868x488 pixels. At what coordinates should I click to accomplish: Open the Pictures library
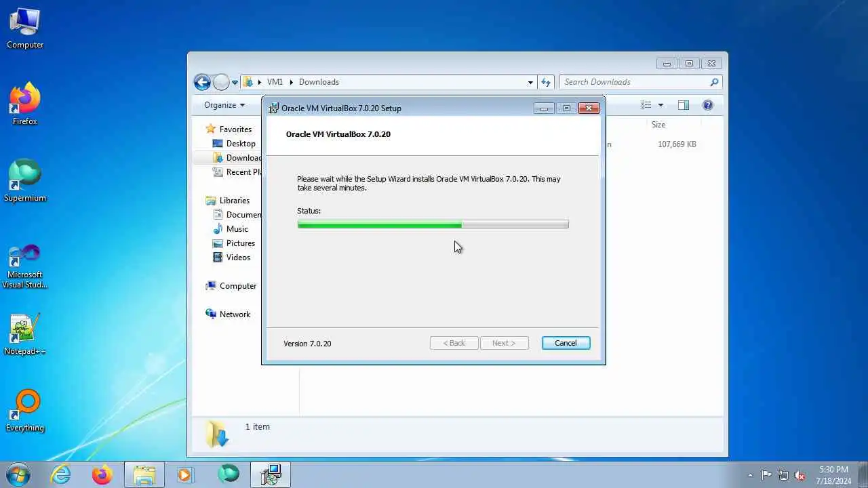241,243
